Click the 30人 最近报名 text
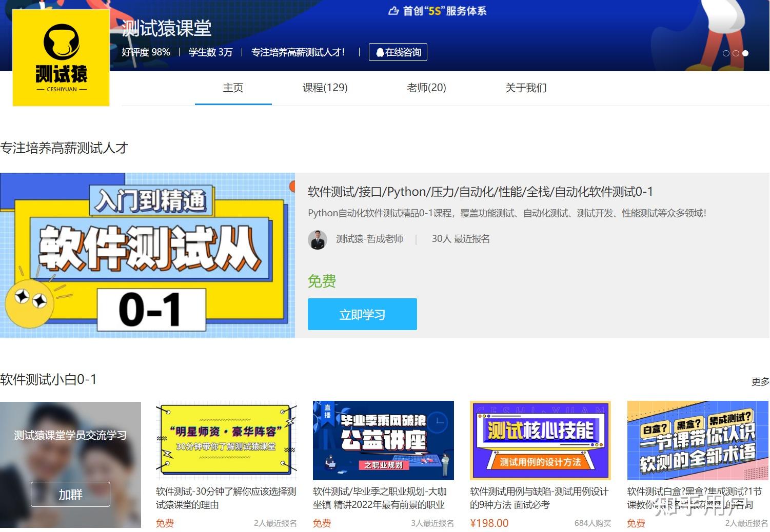This screenshot has height=532, width=770. [x=461, y=239]
